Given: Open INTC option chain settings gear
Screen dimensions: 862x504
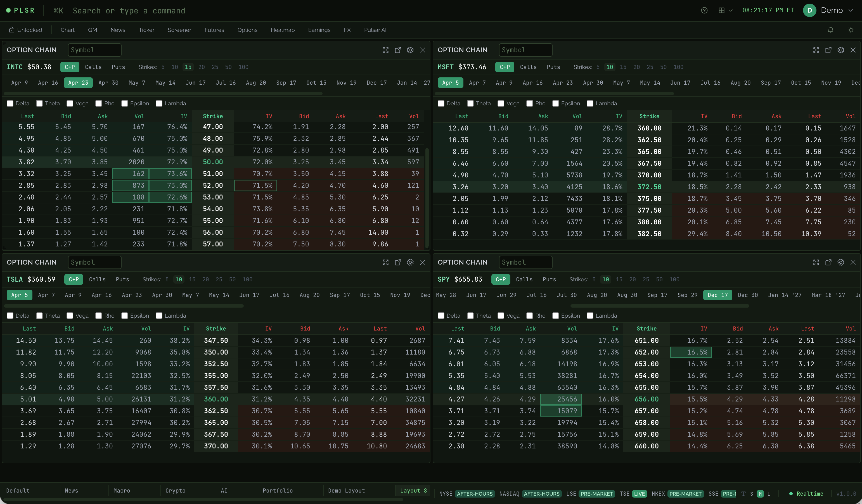Looking at the screenshot, I should point(410,50).
